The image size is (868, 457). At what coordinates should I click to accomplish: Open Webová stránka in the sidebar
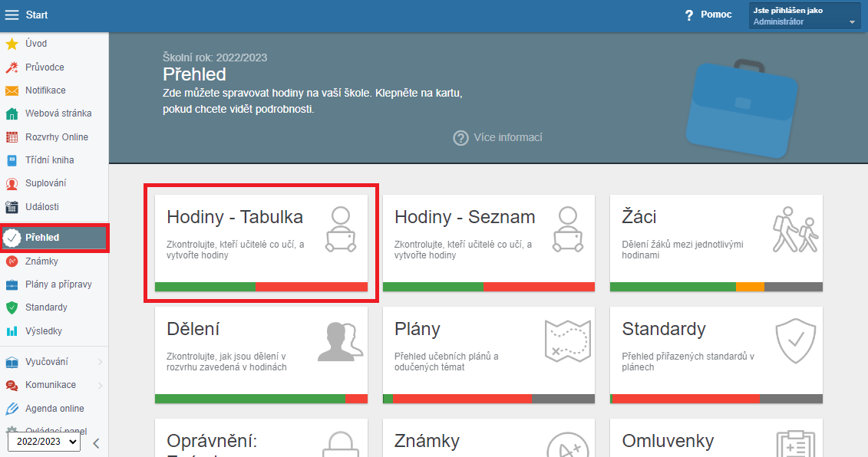click(x=58, y=113)
